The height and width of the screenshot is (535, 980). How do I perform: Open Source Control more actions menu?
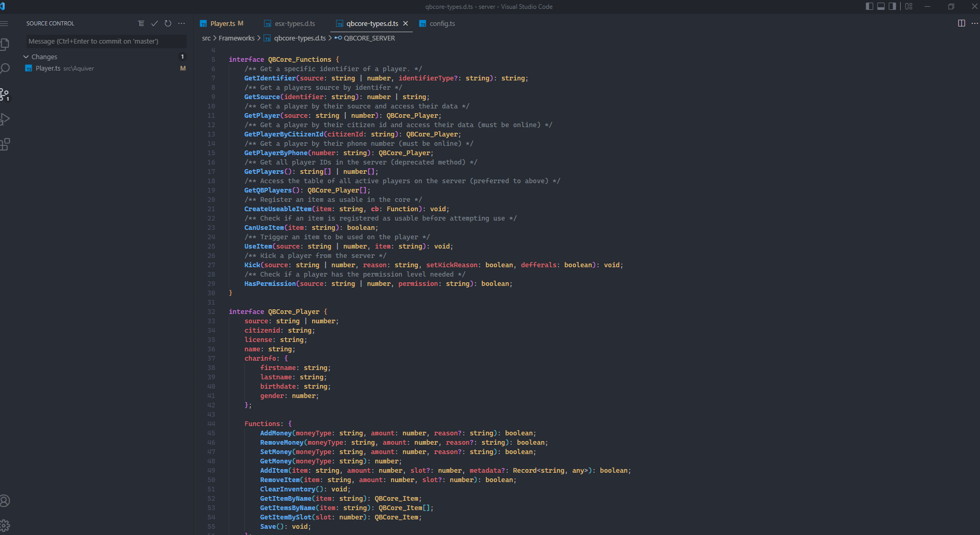(181, 23)
